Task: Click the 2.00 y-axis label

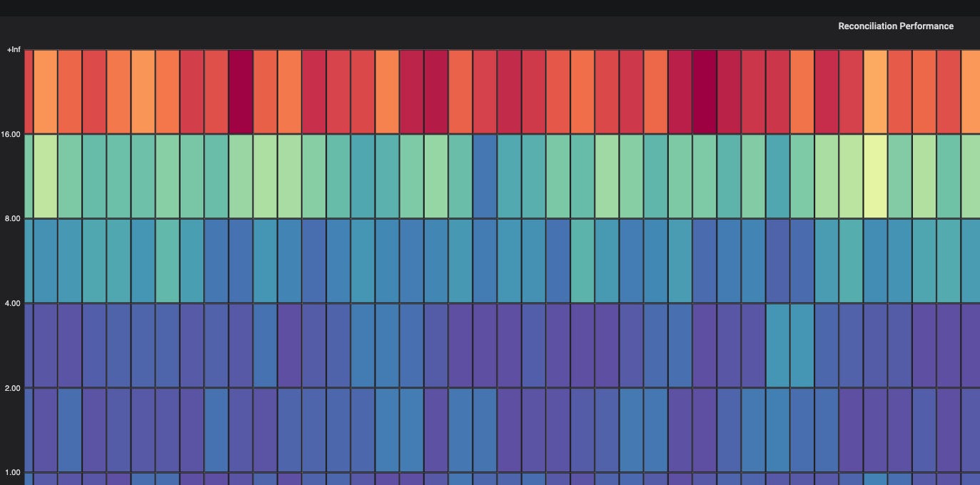Action: 13,389
